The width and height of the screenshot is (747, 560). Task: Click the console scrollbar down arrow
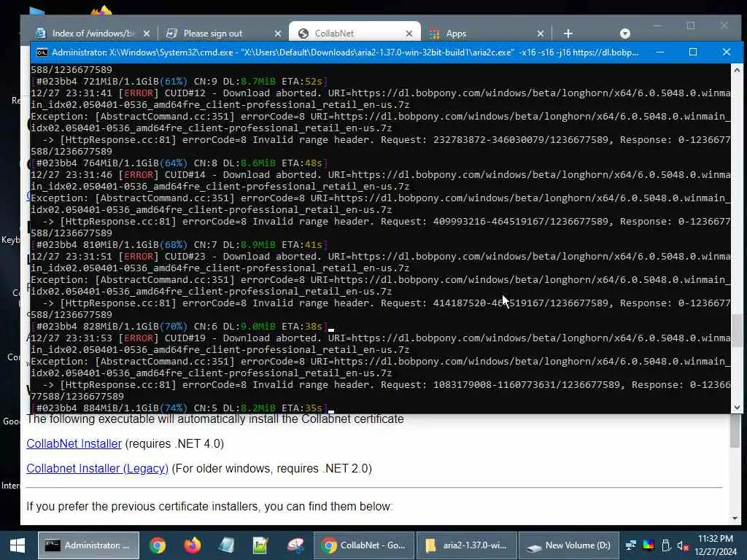coord(737,408)
